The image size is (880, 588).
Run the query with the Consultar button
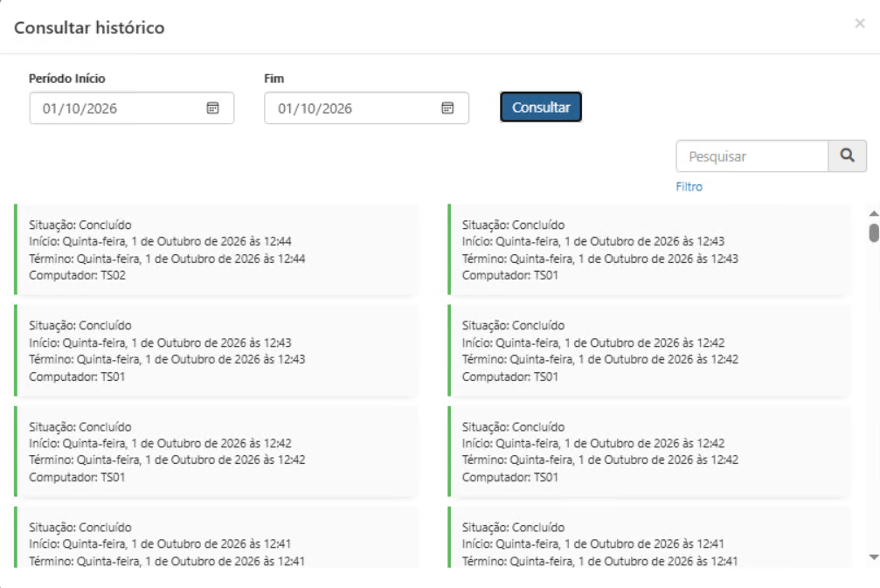click(x=541, y=107)
